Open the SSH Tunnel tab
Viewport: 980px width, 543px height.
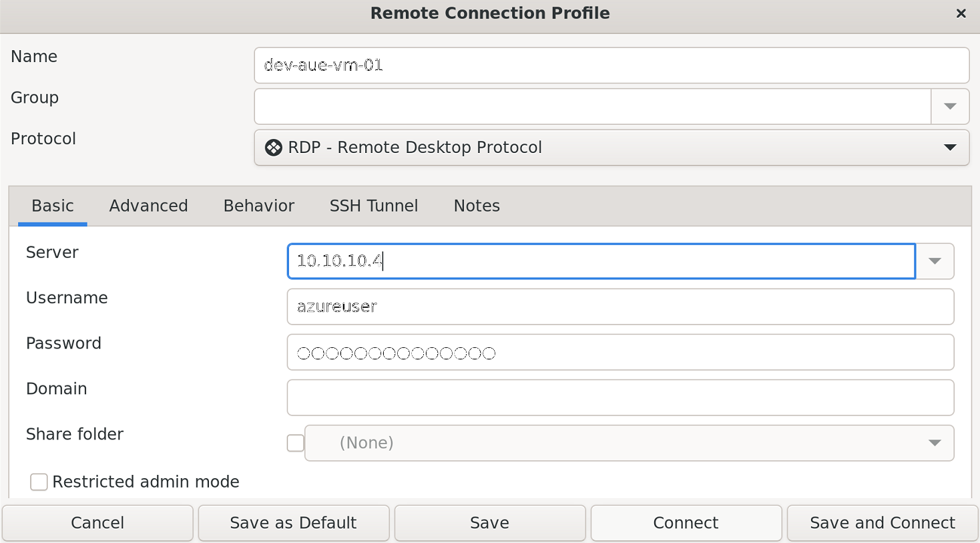[x=373, y=206]
